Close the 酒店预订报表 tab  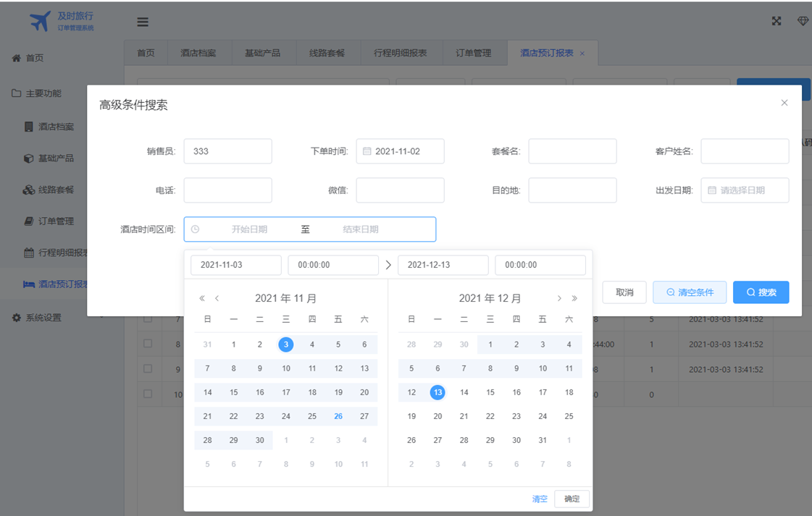point(582,54)
